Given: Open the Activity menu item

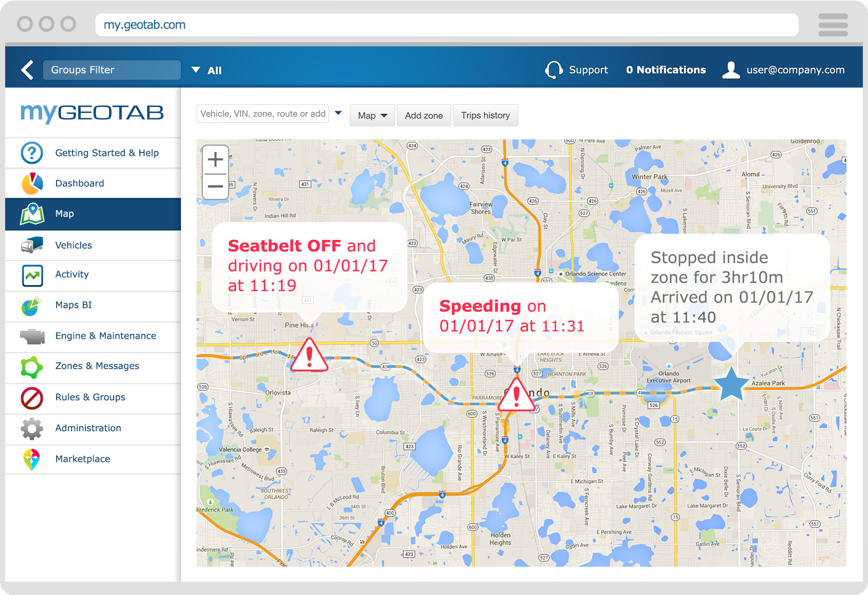Looking at the screenshot, I should pyautogui.click(x=93, y=275).
